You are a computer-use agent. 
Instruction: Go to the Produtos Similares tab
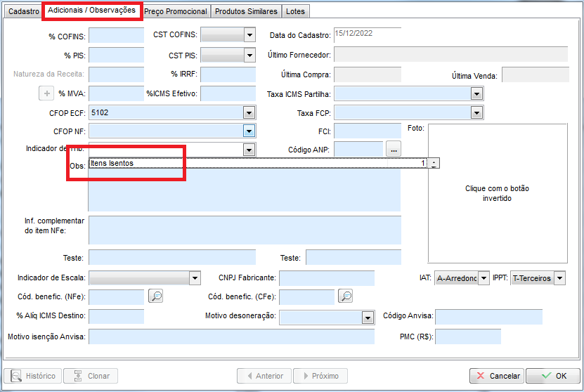[x=246, y=12]
